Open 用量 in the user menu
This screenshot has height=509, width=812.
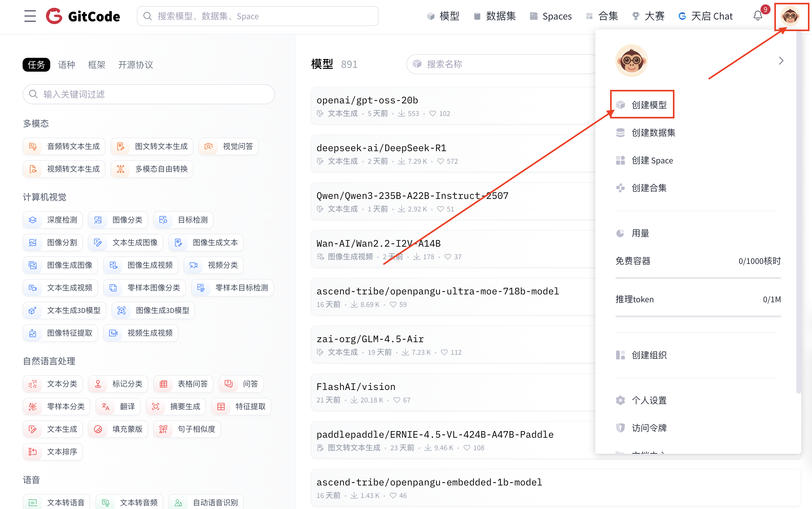632,233
